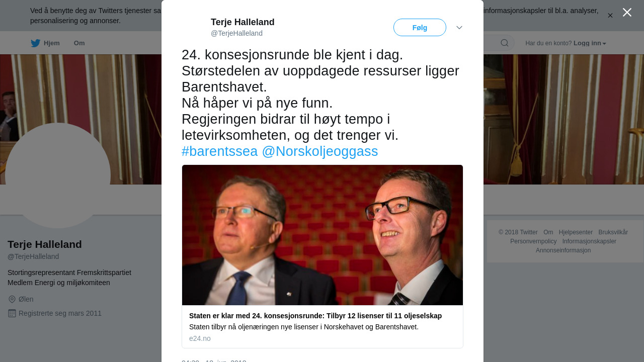Viewport: 644px width, 362px height.
Task: Close the tweet overlay with X
Action: point(627,12)
